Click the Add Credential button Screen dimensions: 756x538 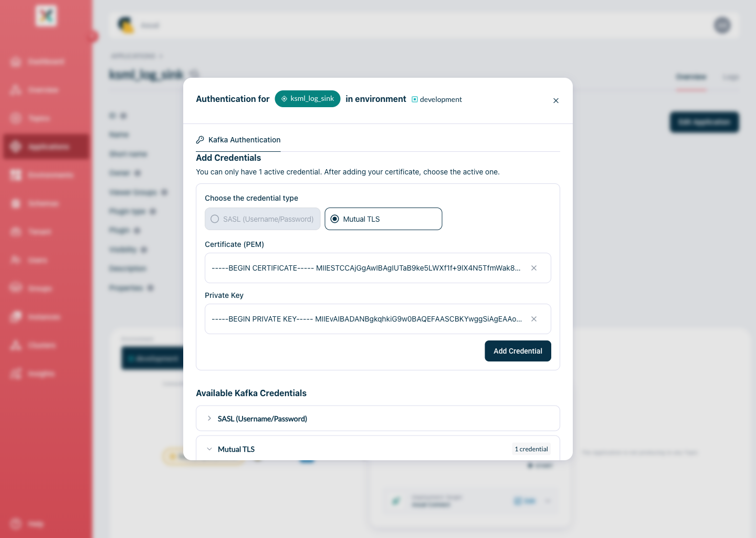pos(518,351)
